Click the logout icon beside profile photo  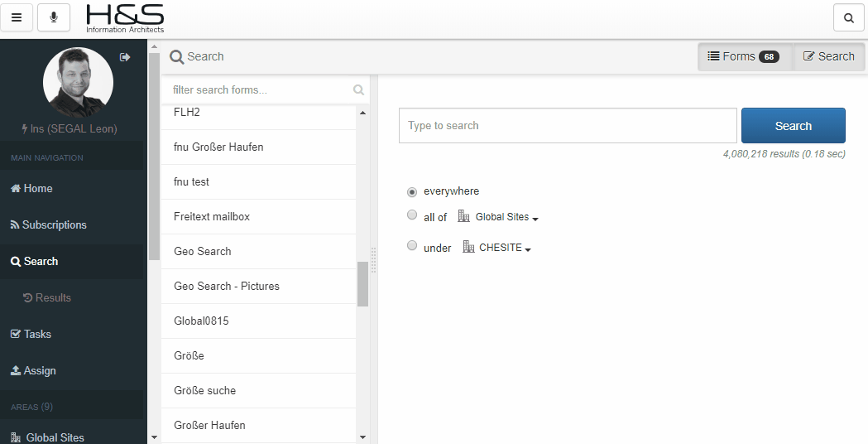click(125, 57)
